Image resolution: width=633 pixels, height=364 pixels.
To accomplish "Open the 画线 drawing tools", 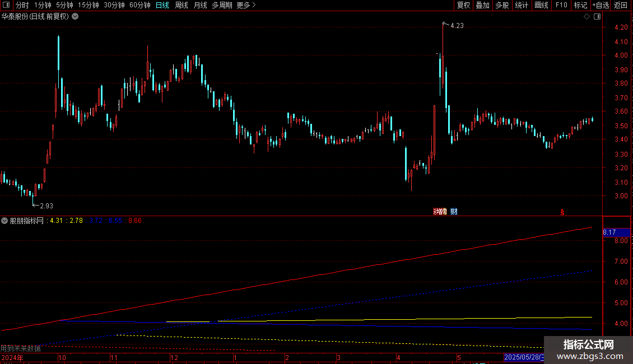I will (541, 5).
